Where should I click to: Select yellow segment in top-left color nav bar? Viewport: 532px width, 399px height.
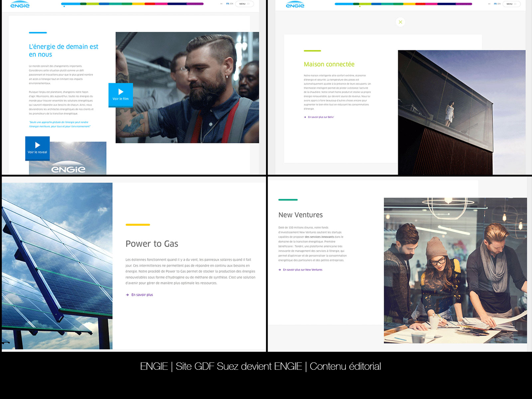point(138,4)
